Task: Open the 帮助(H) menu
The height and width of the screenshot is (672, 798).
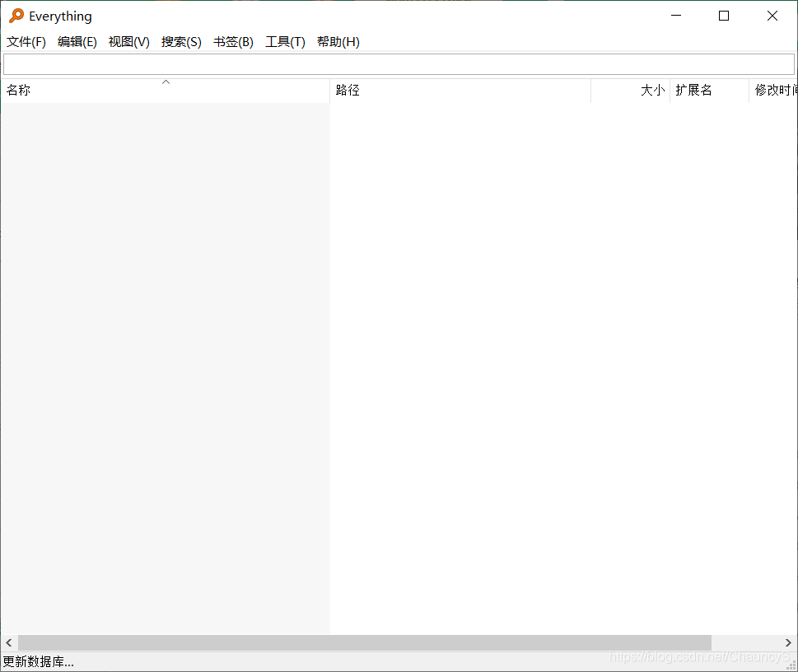Action: coord(338,42)
